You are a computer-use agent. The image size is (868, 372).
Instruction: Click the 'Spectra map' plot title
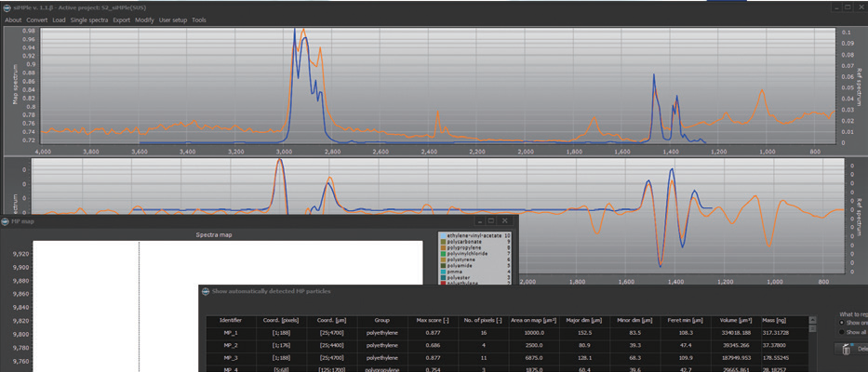pyautogui.click(x=214, y=234)
